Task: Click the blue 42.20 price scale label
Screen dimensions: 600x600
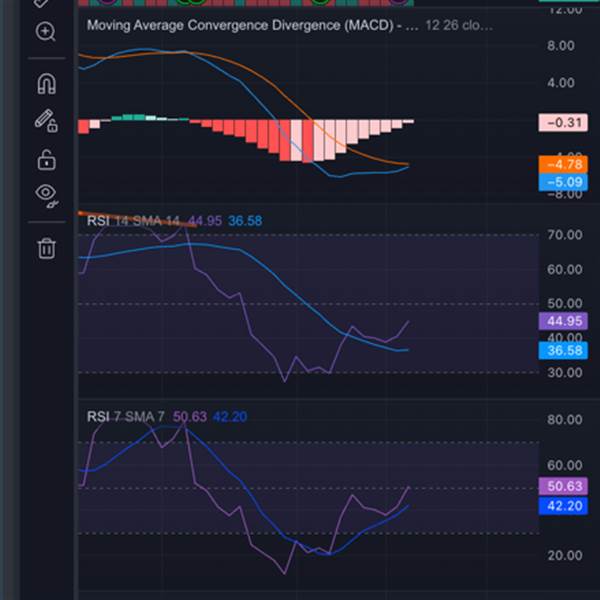Action: click(x=563, y=506)
